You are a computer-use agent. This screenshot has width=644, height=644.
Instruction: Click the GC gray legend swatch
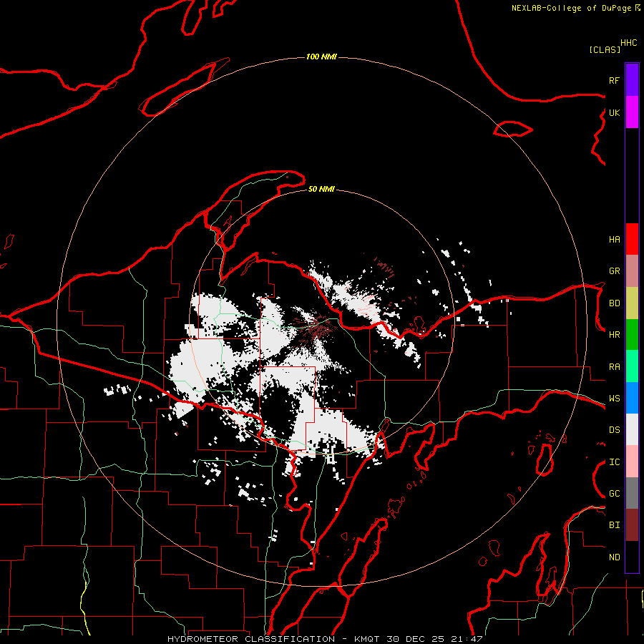pyautogui.click(x=632, y=493)
